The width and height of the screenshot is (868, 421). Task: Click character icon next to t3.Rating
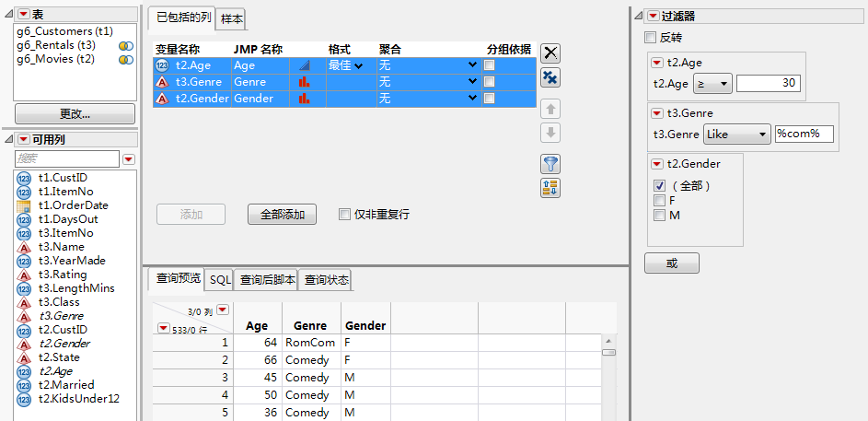tap(24, 275)
